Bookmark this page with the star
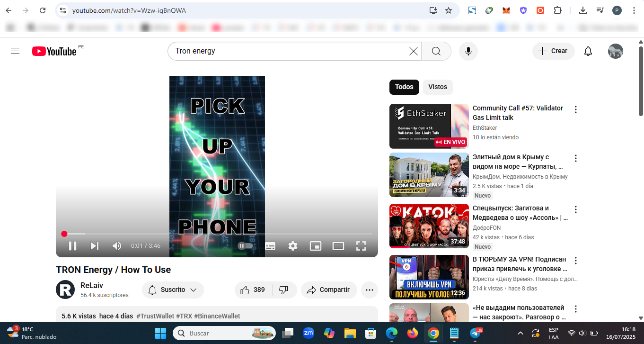The image size is (644, 344). (x=449, y=10)
